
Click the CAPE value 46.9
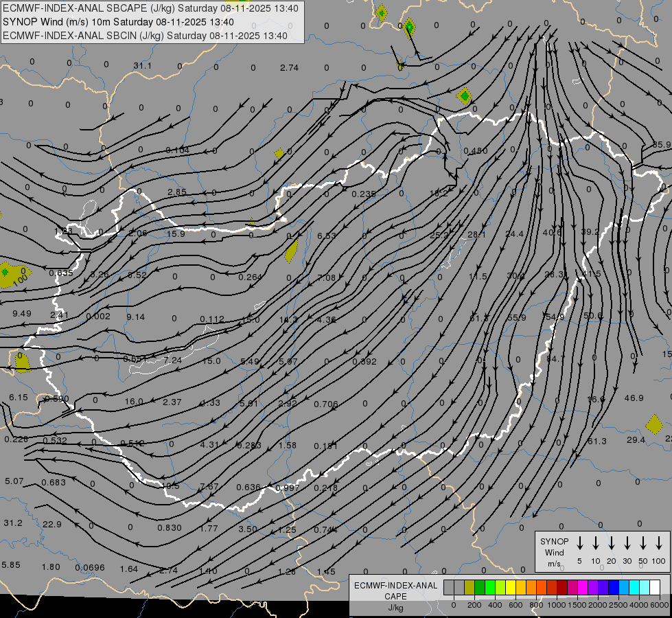tap(634, 398)
